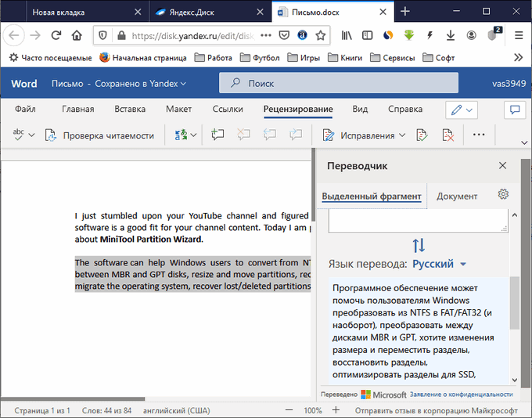The width and height of the screenshot is (532, 418).
Task: Open the translator settings gear
Action: (x=503, y=195)
